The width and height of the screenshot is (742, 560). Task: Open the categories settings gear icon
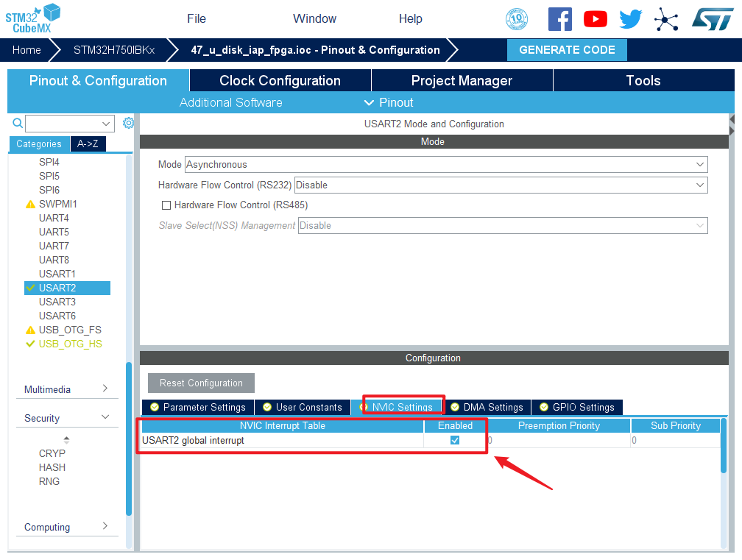click(x=128, y=123)
